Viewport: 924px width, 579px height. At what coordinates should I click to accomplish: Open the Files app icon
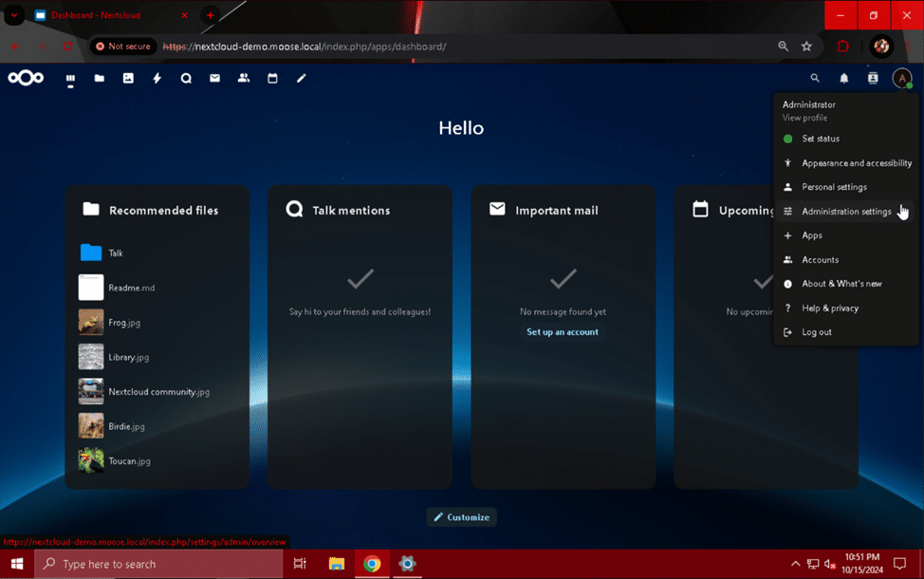[99, 78]
